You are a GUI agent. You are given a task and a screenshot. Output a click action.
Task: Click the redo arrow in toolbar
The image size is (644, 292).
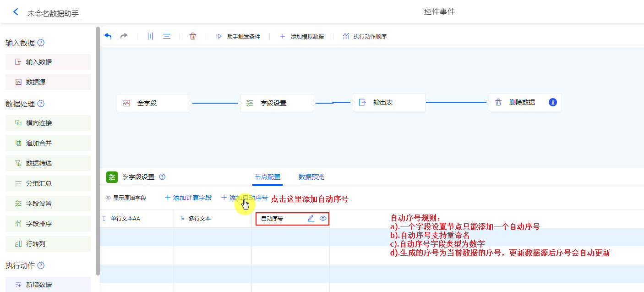point(124,36)
